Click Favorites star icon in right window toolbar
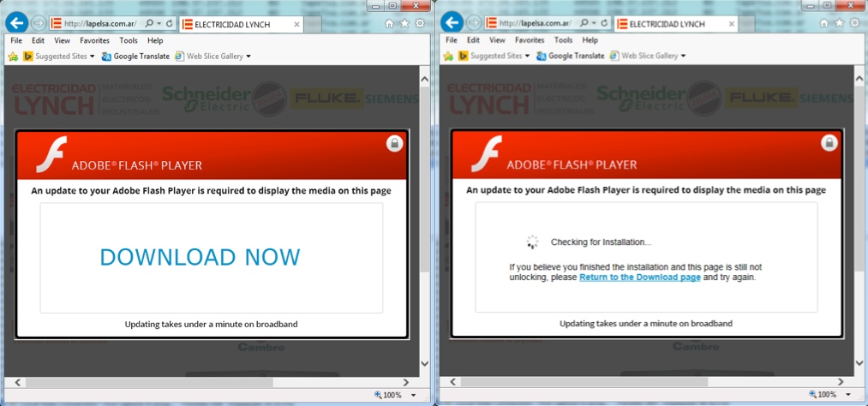The image size is (868, 406). [840, 23]
